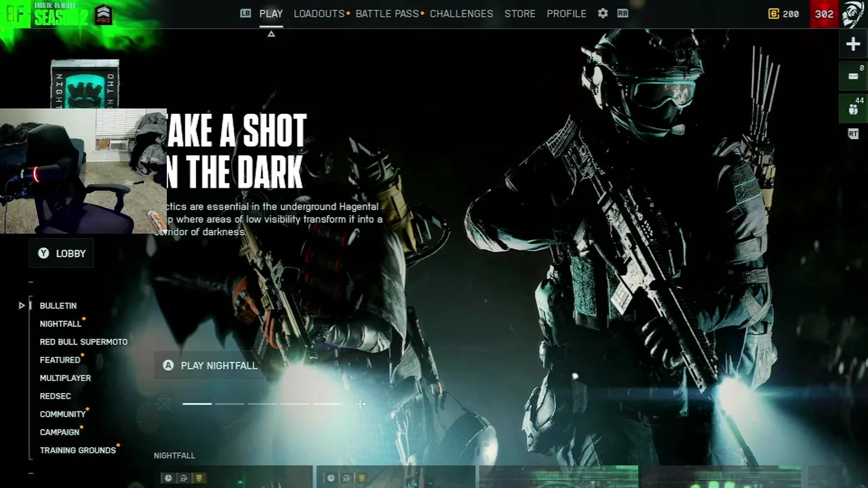
Task: Select the first carousel page indicator
Action: pos(197,404)
